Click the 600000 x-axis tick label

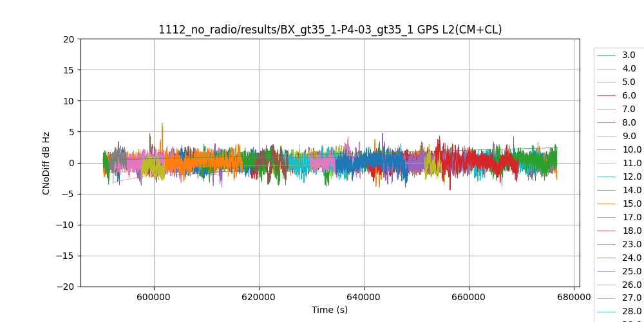(x=154, y=298)
